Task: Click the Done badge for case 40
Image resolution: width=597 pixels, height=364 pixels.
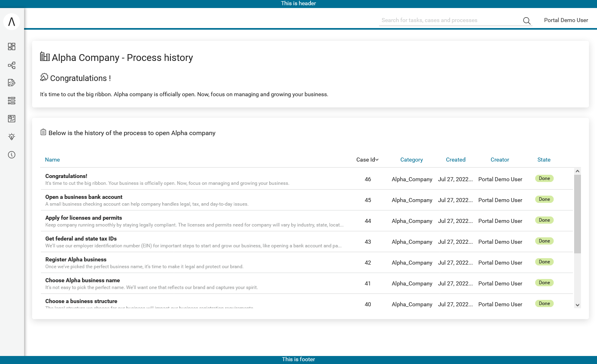Action: tap(544, 303)
